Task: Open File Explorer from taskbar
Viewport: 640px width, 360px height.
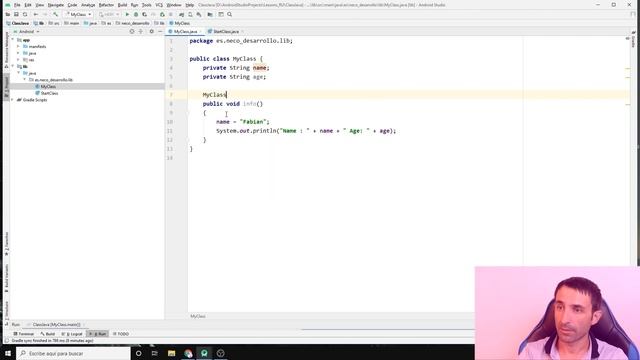Action: coord(171,353)
